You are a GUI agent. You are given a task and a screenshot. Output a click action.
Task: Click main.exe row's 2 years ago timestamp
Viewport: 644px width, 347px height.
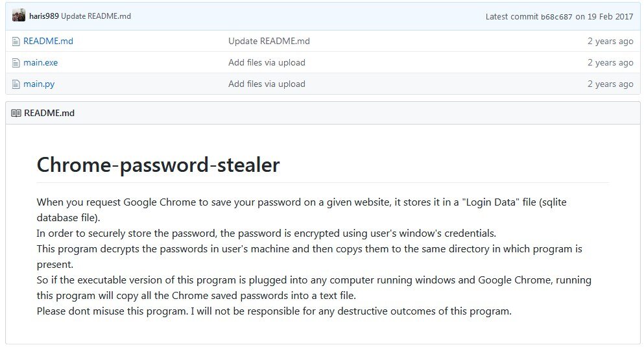click(610, 63)
